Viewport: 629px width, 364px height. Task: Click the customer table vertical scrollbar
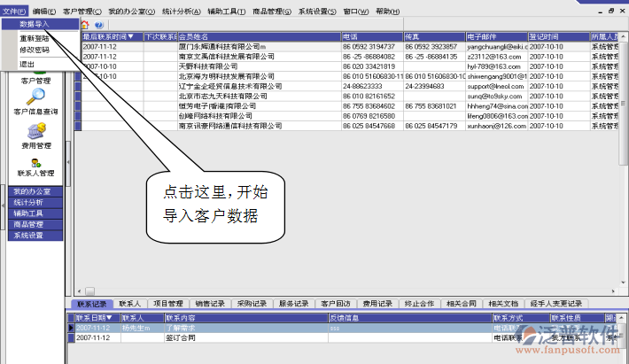pos(624,159)
